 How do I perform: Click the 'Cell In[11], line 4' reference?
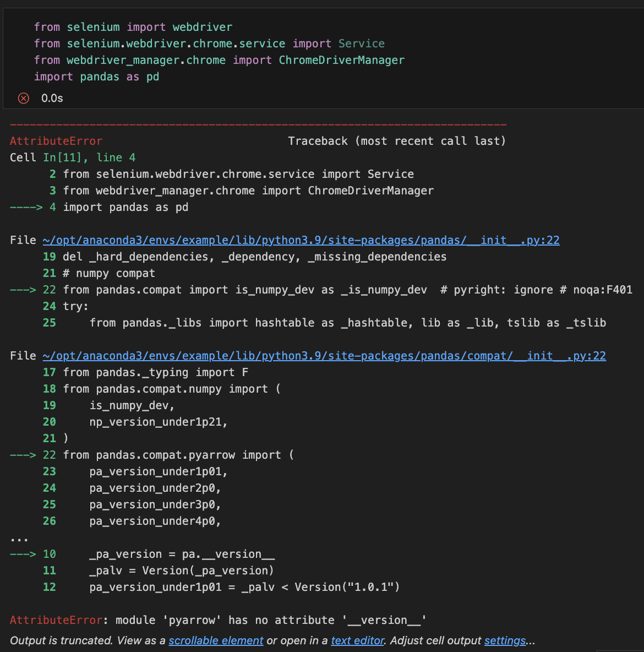click(x=73, y=157)
